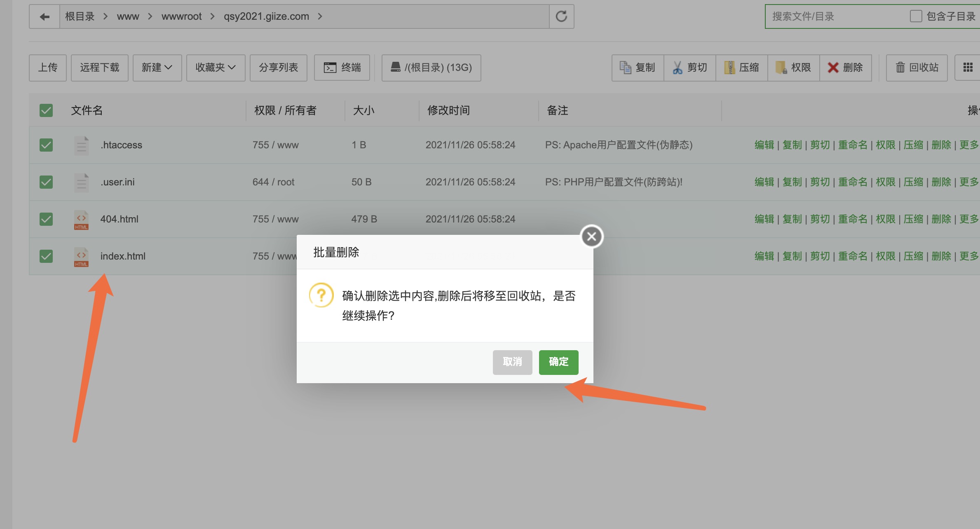Click 删除 link for .user.ini
Screen dimensions: 980x529
click(x=941, y=182)
